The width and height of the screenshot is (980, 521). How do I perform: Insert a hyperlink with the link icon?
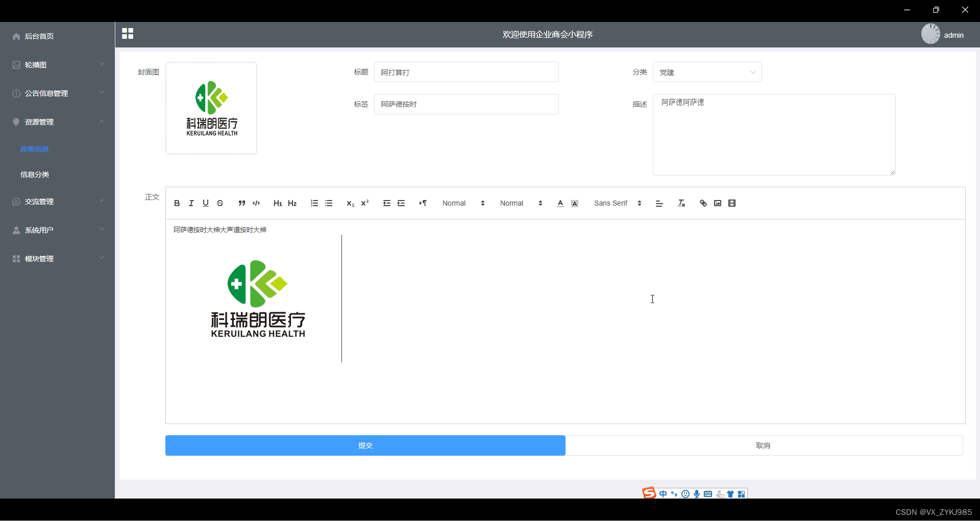click(x=703, y=203)
